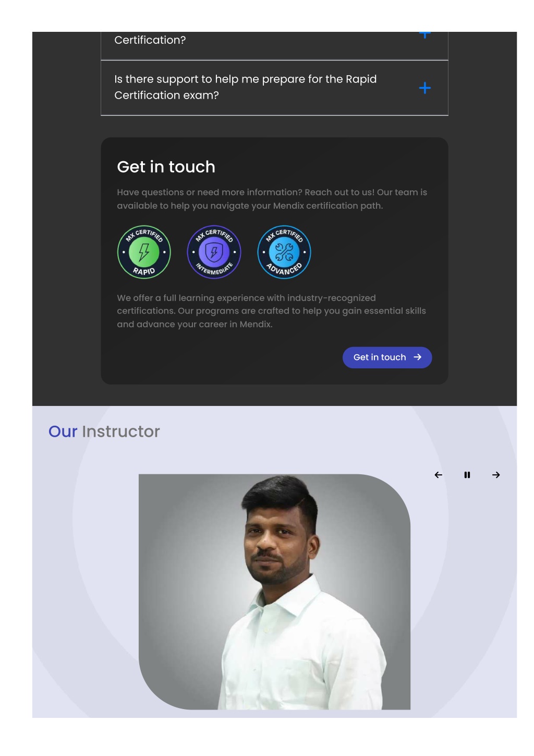534x756 pixels.
Task: Go to previous instructor slide arrow
Action: click(439, 475)
